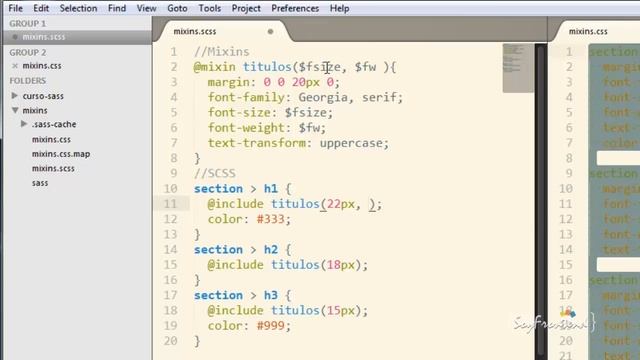Click line number 2 in the gutter
This screenshot has width=640, height=360.
(x=174, y=67)
